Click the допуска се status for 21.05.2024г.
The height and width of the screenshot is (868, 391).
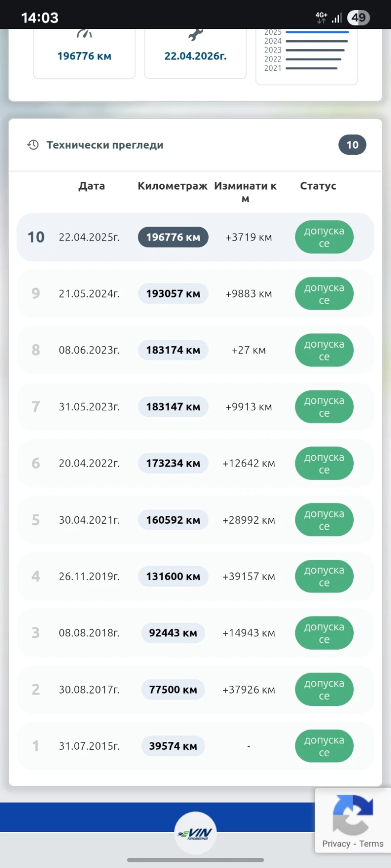(x=324, y=294)
